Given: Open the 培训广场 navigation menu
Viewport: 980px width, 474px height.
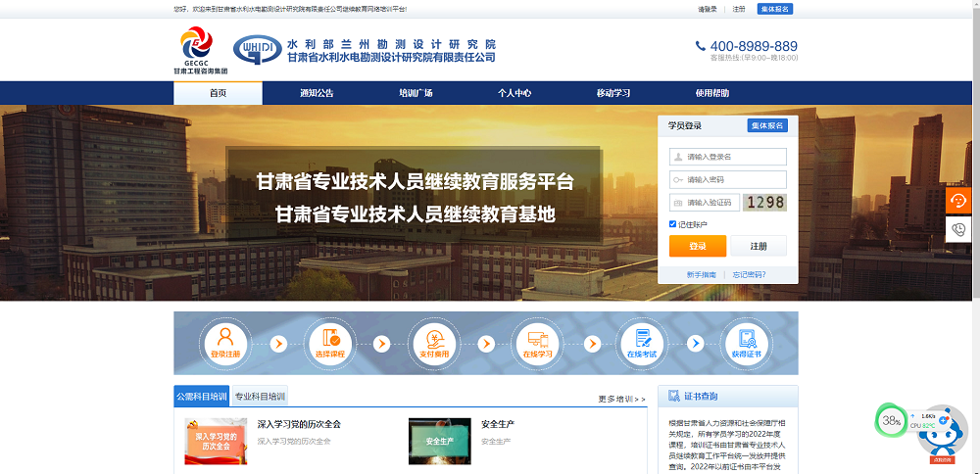Looking at the screenshot, I should point(416,93).
